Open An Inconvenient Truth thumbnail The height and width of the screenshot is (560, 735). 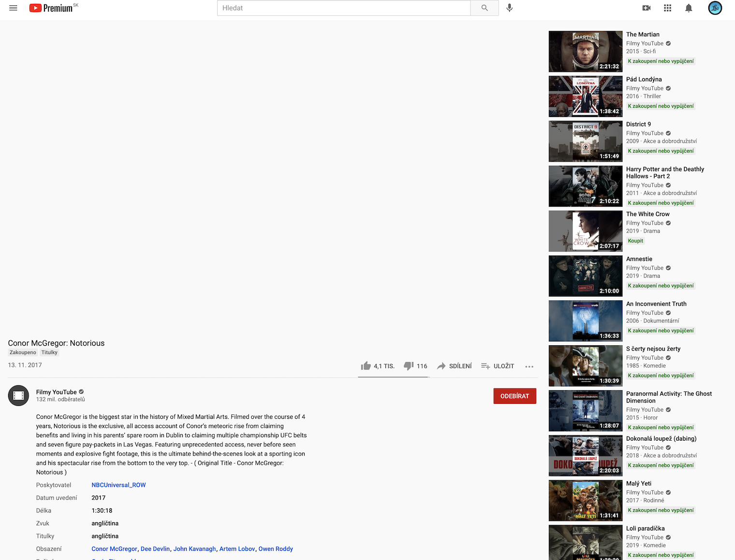point(586,321)
